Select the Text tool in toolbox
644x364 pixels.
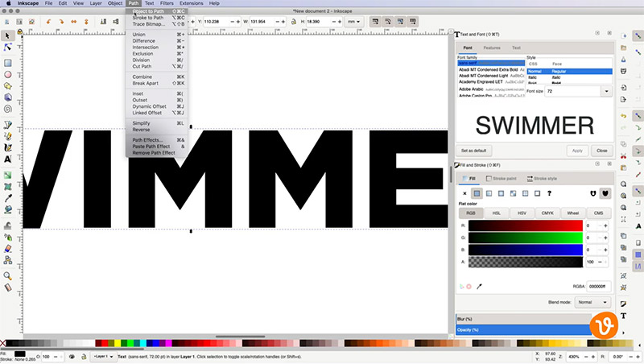(7, 159)
